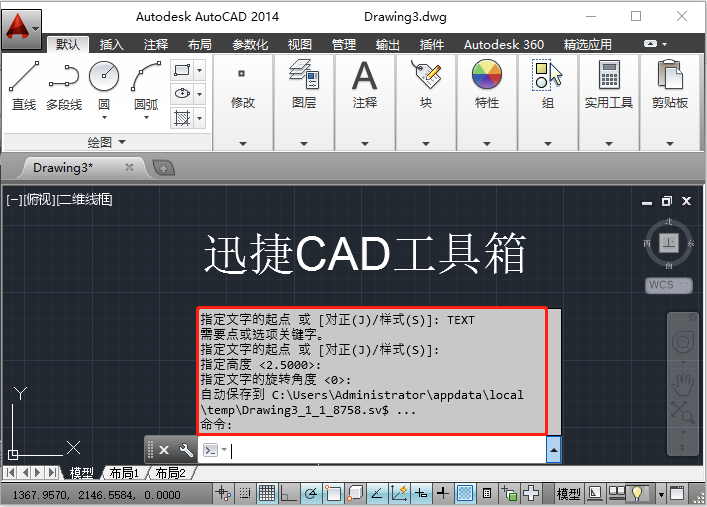Open the status bar application menu arrow
707x507 pixels.
[661, 494]
